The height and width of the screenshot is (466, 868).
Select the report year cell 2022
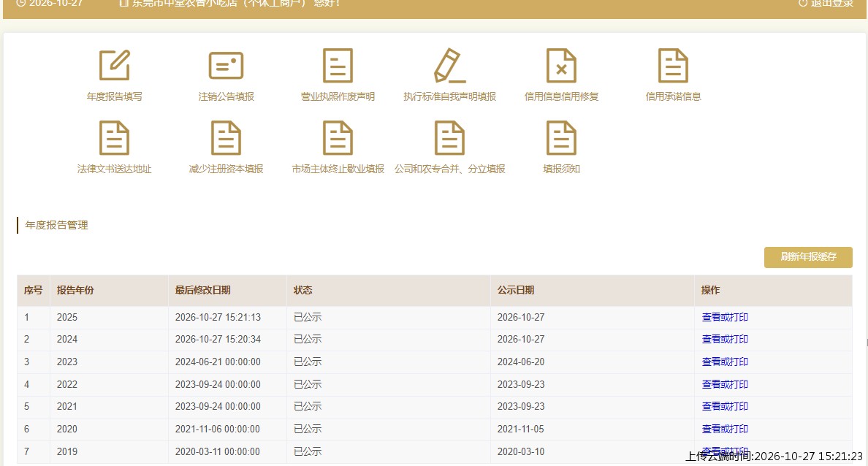(x=67, y=384)
